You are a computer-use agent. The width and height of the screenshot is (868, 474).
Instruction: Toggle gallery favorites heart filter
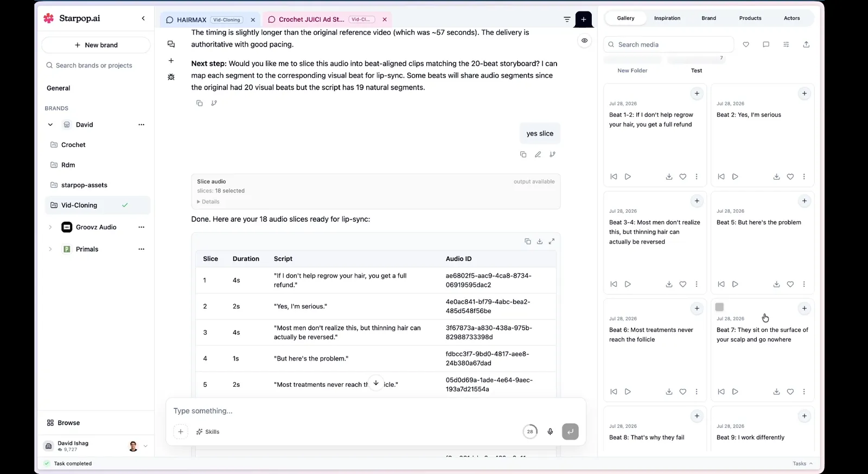(x=746, y=44)
